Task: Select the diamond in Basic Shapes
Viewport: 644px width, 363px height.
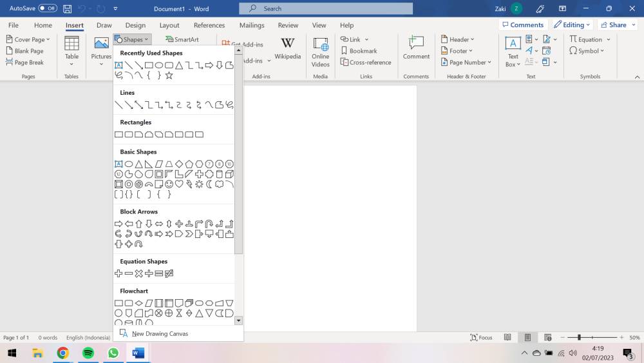Action: pyautogui.click(x=179, y=164)
